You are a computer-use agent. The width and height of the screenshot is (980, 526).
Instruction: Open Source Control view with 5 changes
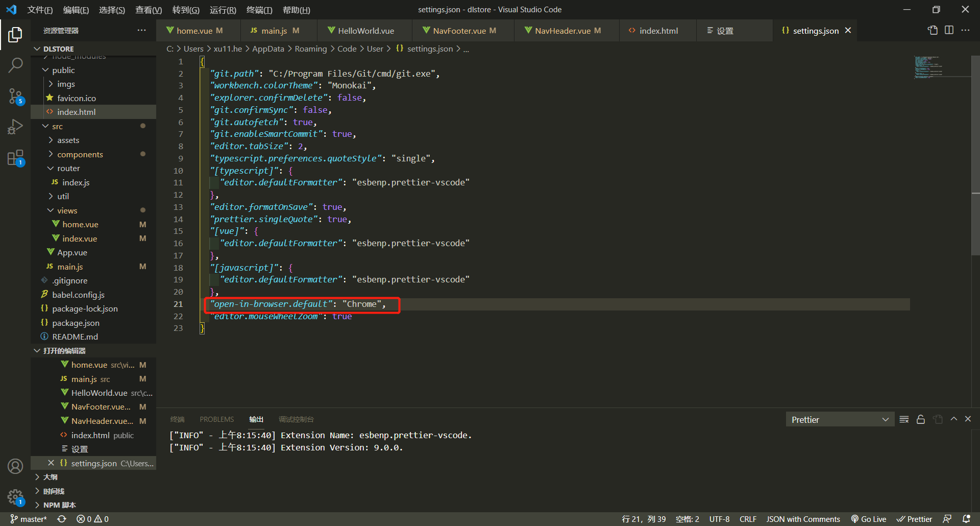click(15, 96)
